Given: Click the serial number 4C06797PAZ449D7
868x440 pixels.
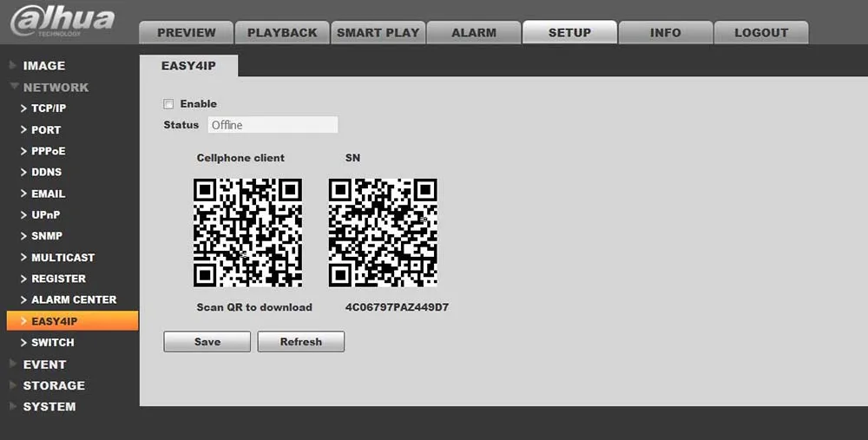Looking at the screenshot, I should pos(397,307).
